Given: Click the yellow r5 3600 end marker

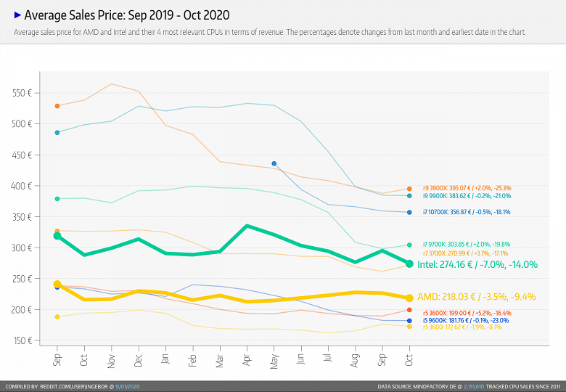Looking at the screenshot, I should pos(409,327).
